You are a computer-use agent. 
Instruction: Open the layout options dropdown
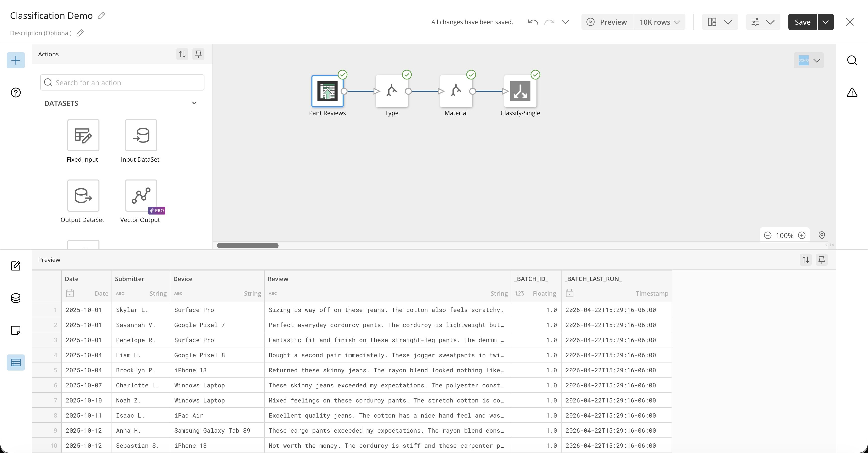(x=720, y=22)
